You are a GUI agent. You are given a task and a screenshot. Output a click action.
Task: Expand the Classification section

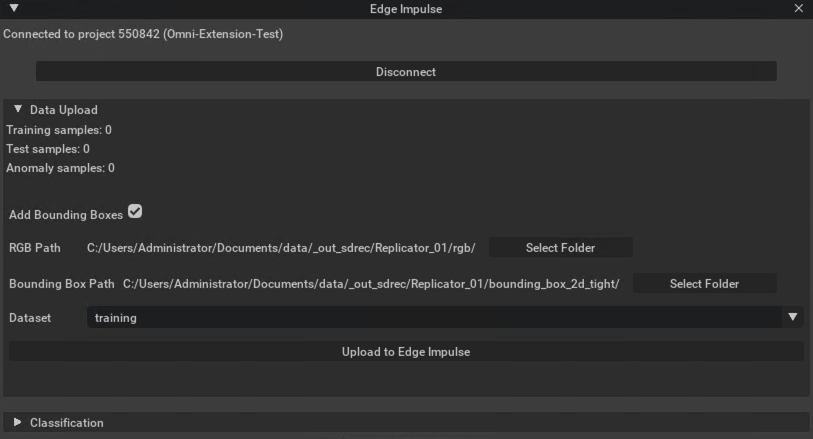click(x=17, y=422)
